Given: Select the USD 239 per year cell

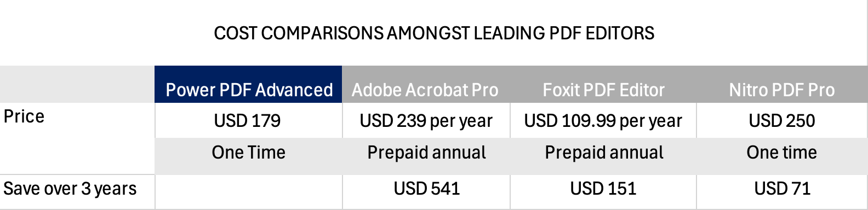Looking at the screenshot, I should tap(426, 120).
